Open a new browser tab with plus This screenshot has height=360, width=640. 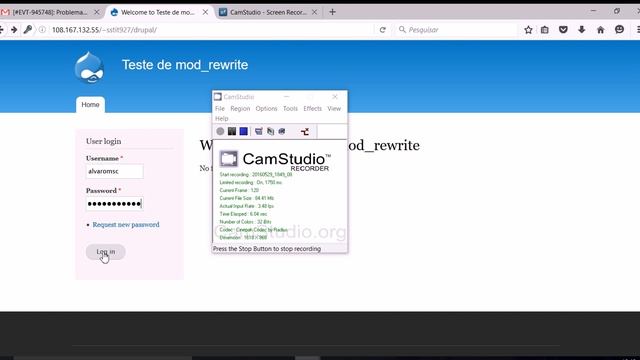click(332, 12)
